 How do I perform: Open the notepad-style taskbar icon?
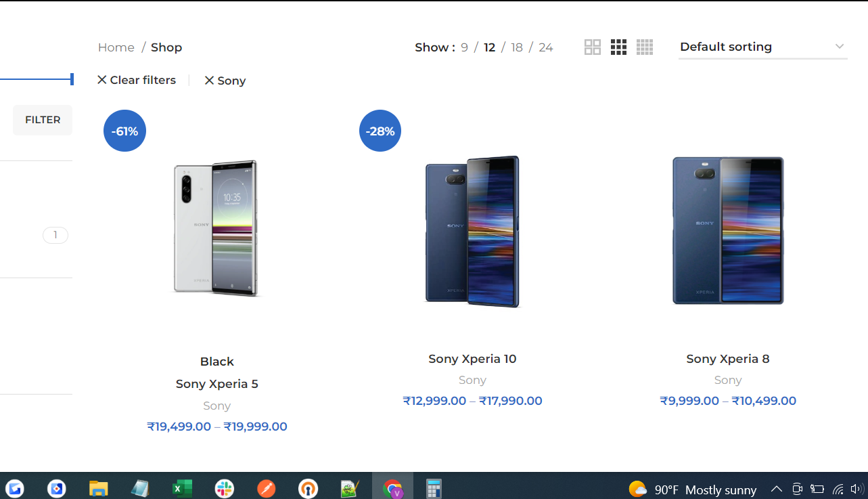coord(140,488)
